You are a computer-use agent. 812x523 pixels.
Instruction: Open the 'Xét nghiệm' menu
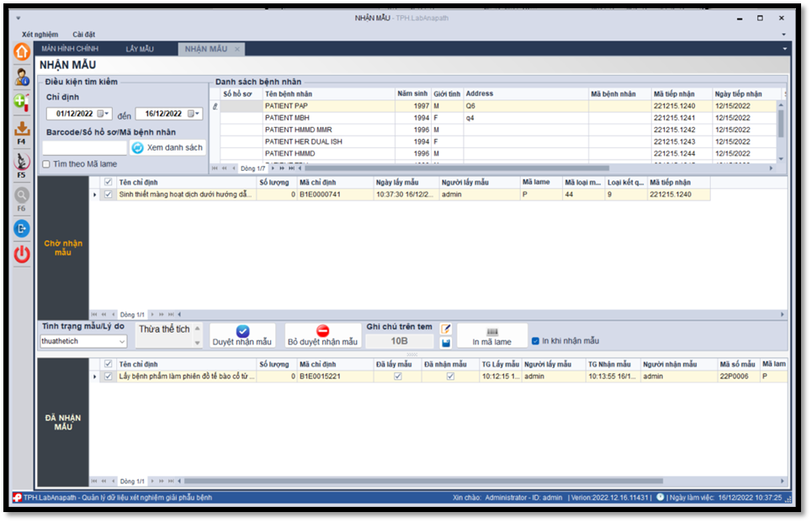click(x=40, y=35)
